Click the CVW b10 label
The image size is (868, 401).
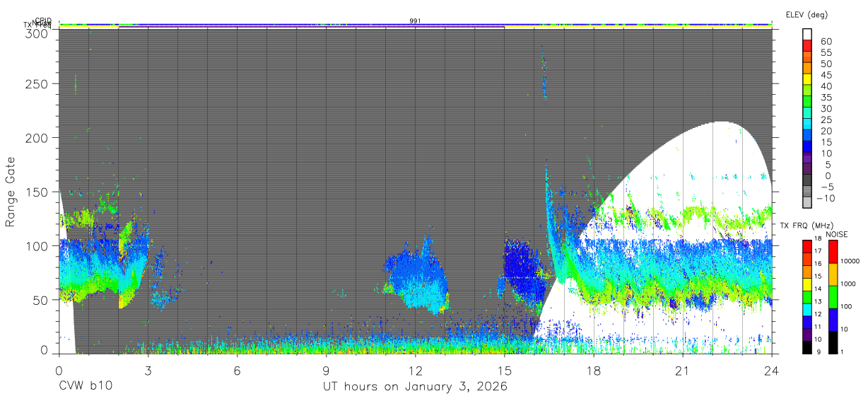click(x=86, y=386)
